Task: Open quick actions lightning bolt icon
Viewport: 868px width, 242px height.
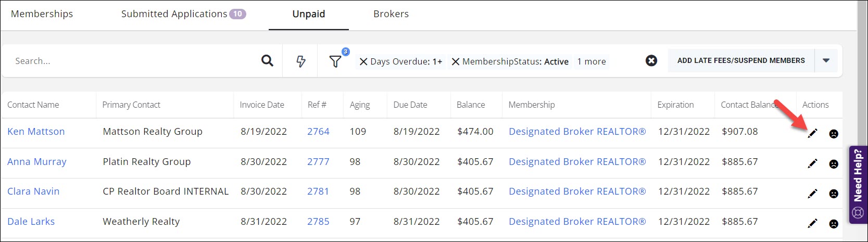Action: pos(301,61)
